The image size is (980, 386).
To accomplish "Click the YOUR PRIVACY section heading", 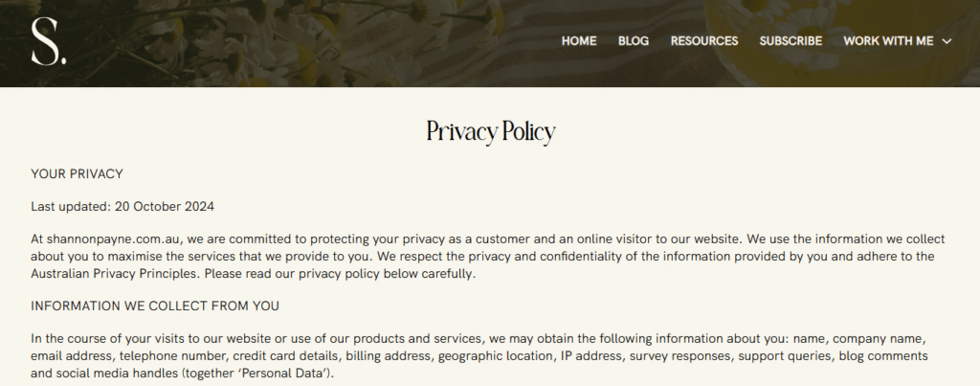I will tap(77, 173).
